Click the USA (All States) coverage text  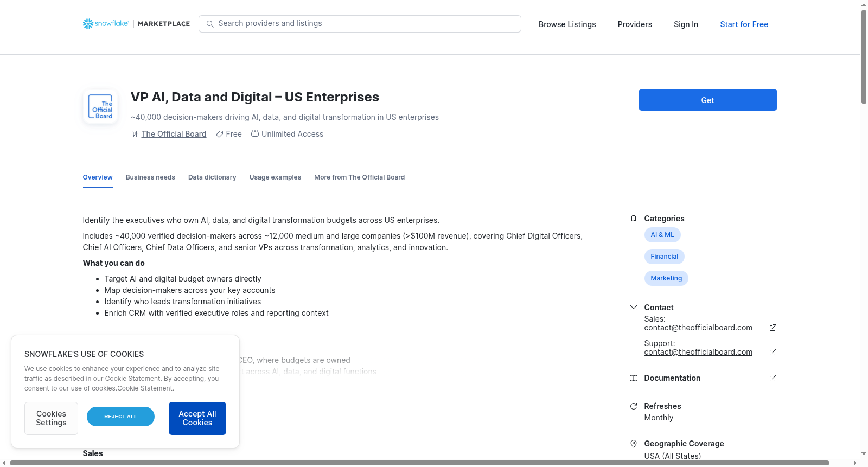pos(673,456)
